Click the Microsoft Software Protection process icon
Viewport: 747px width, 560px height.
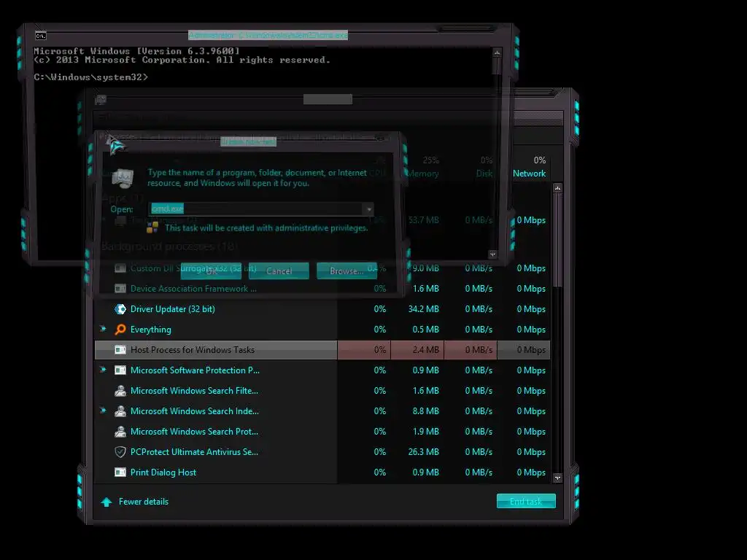pyautogui.click(x=120, y=370)
